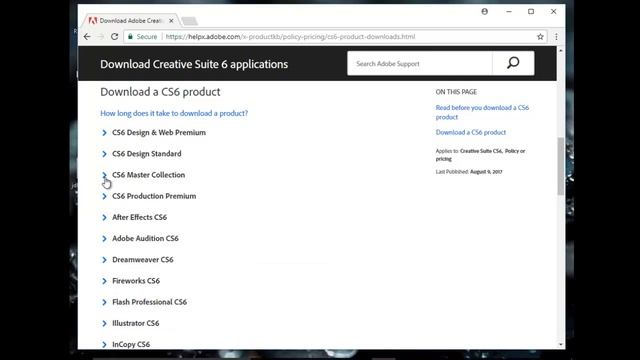Image resolution: width=640 pixels, height=360 pixels.
Task: Click the scrollbar up arrow
Action: click(561, 50)
